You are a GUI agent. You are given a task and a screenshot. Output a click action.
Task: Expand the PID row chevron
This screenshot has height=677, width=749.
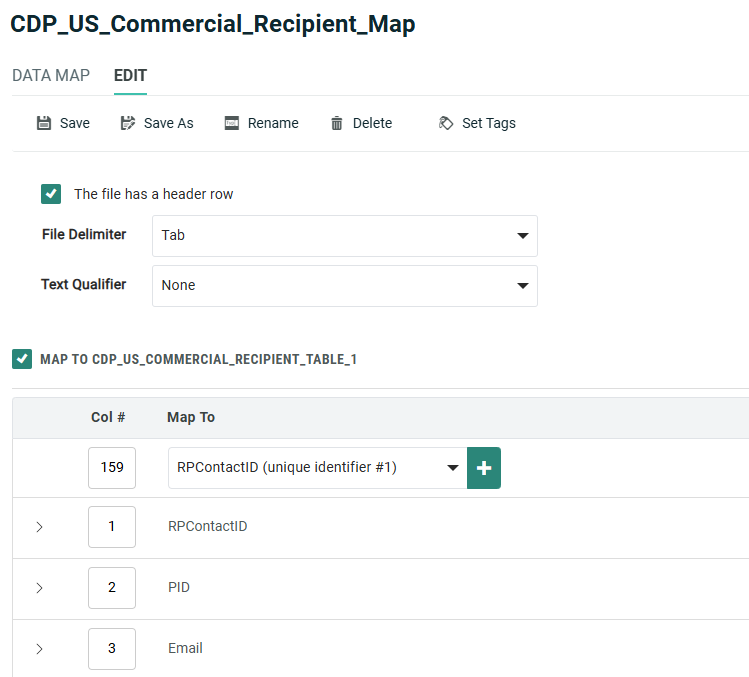point(39,588)
